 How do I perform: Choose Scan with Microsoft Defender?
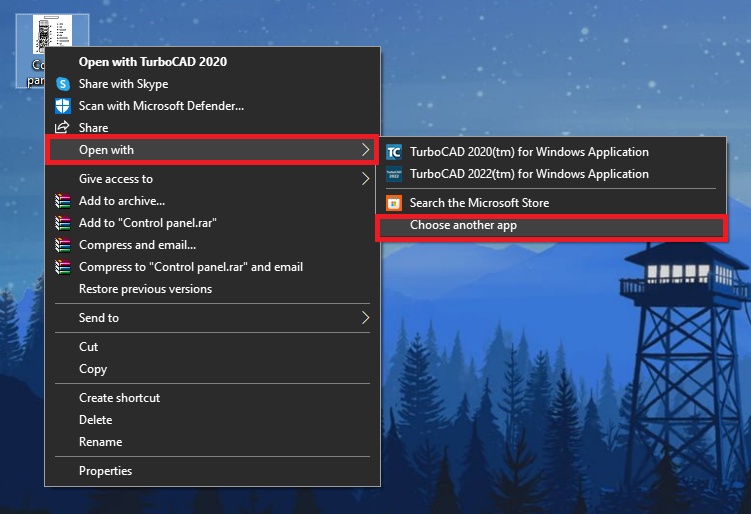pos(213,106)
